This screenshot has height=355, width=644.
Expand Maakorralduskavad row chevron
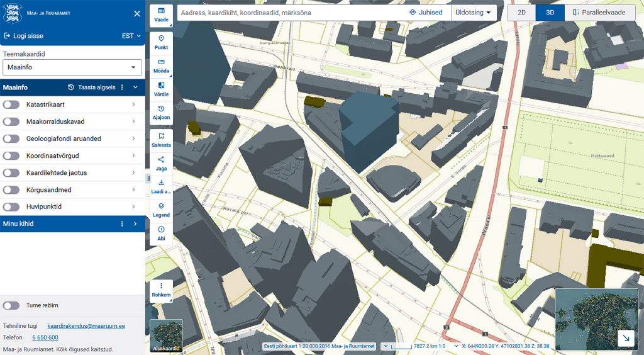point(133,121)
